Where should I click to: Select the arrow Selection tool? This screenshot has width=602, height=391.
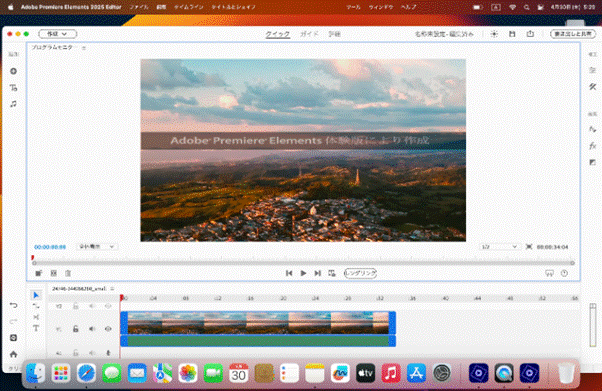(36, 295)
